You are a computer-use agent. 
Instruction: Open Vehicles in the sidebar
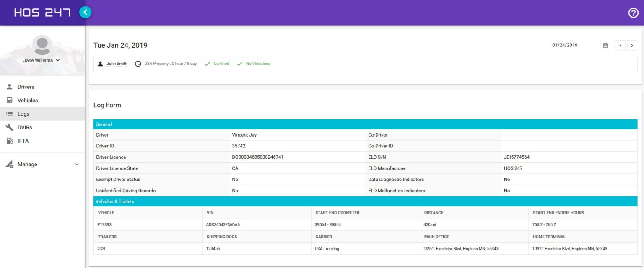(27, 100)
